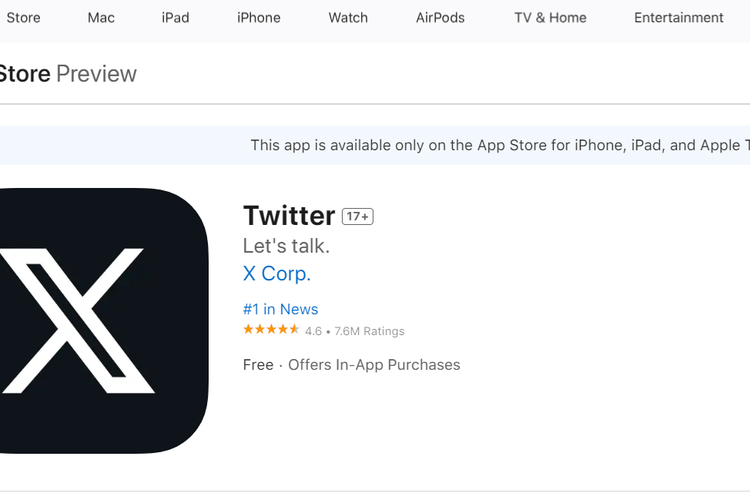The height and width of the screenshot is (500, 750).
Task: Click the "Let's talk." subtitle
Action: click(x=286, y=246)
